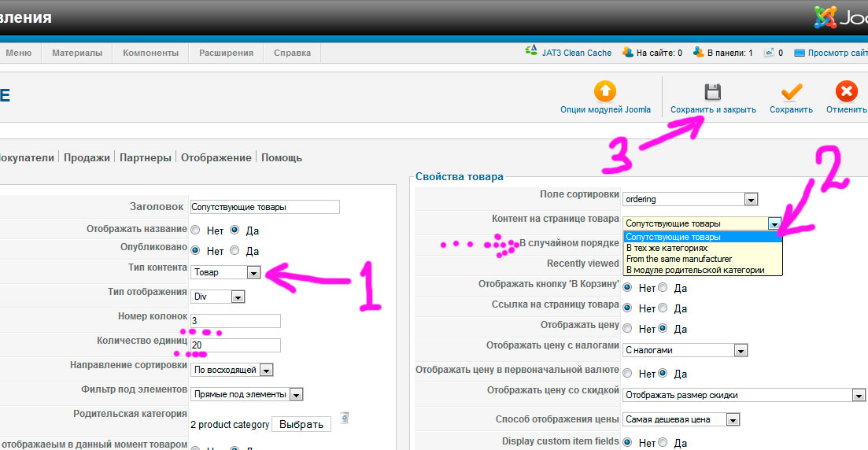Set 'Display custom item fields' to Да

[663, 442]
